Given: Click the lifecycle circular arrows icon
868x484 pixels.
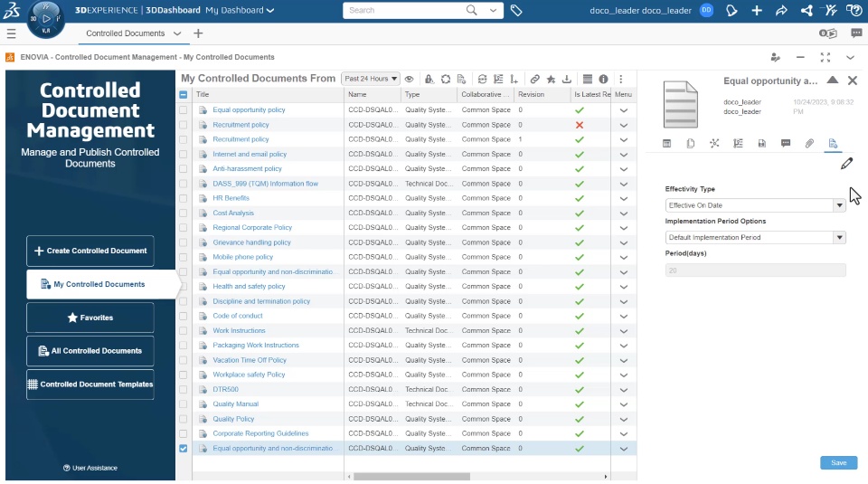Looking at the screenshot, I should click(445, 80).
